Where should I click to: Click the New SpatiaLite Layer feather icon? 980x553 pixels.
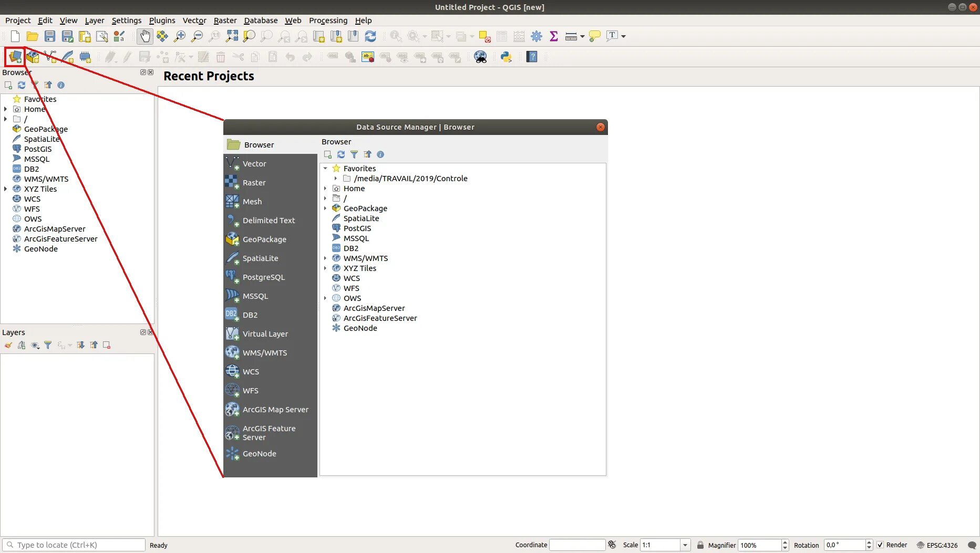[68, 57]
